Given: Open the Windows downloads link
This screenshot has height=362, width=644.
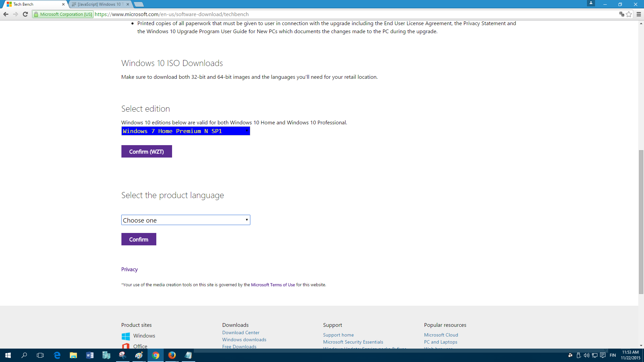Looking at the screenshot, I should coord(244,340).
